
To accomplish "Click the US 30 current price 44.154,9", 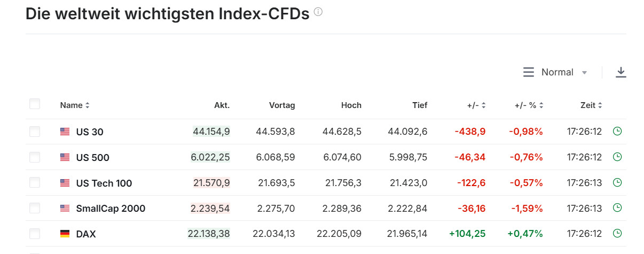I will pyautogui.click(x=211, y=132).
